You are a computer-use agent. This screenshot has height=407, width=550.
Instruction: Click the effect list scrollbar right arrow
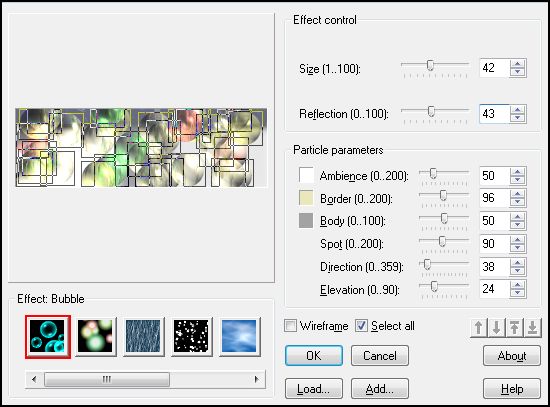point(256,379)
